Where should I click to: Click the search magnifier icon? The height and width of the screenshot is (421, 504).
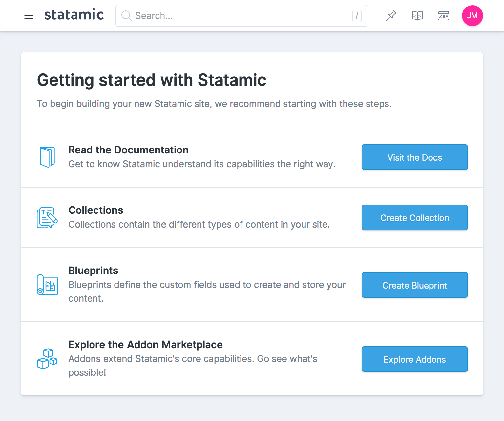(126, 16)
